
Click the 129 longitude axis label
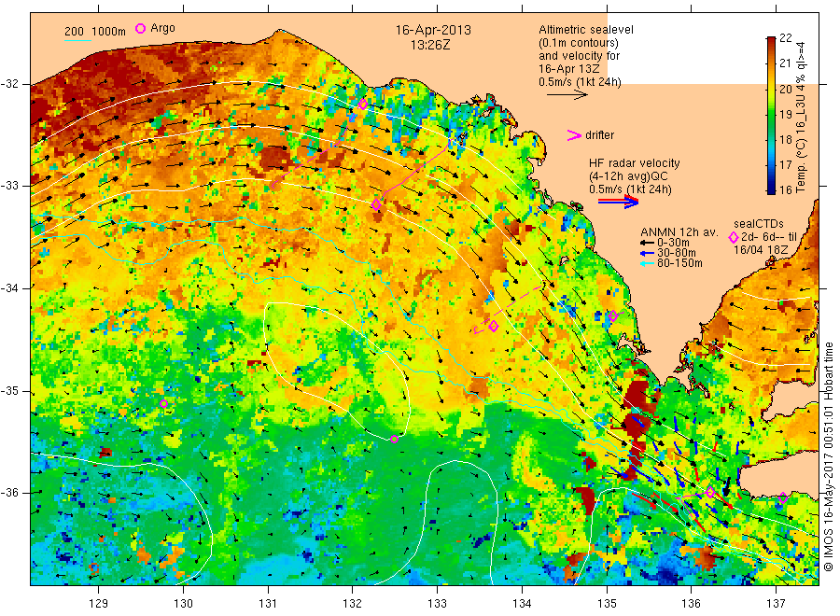click(x=99, y=604)
